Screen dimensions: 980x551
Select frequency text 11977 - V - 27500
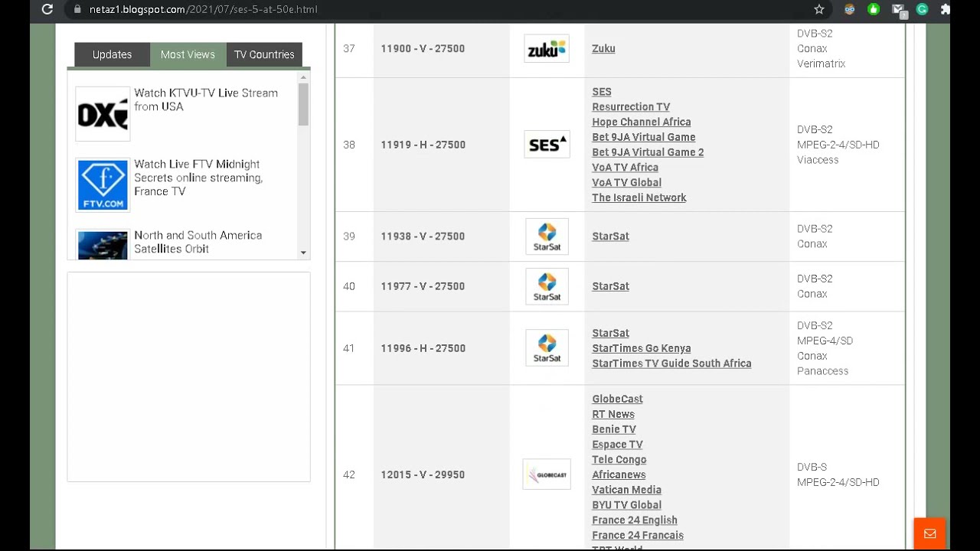(423, 286)
